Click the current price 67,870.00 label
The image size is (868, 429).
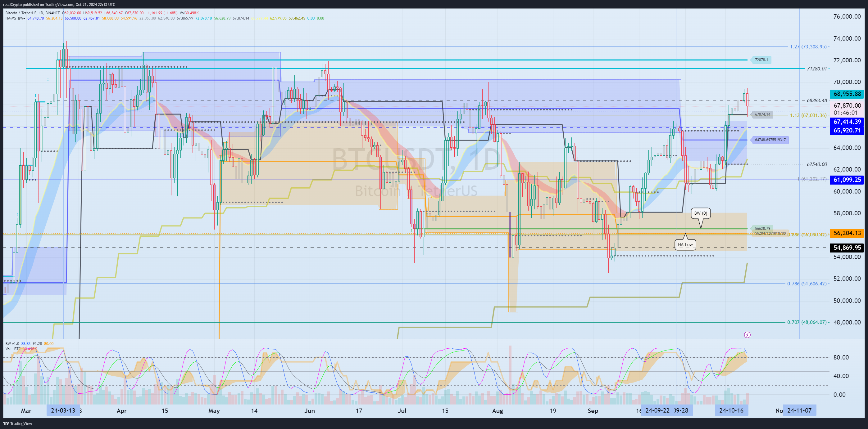tap(847, 106)
